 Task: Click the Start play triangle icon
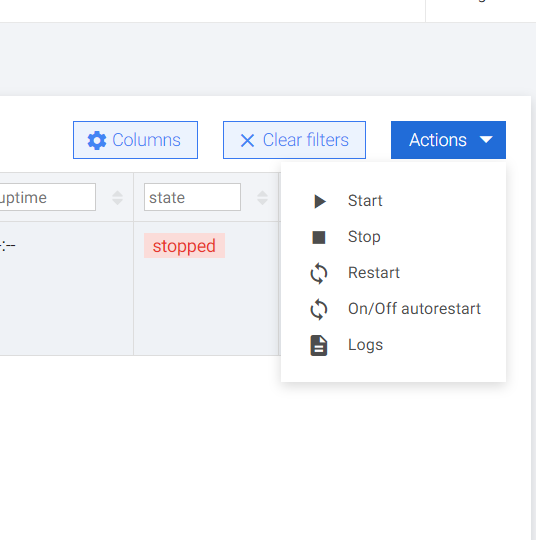tap(320, 201)
